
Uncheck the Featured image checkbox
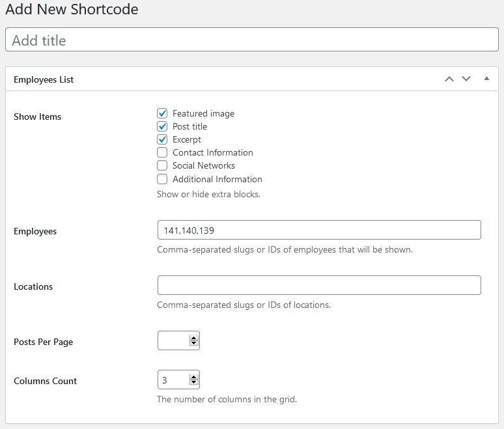point(162,113)
